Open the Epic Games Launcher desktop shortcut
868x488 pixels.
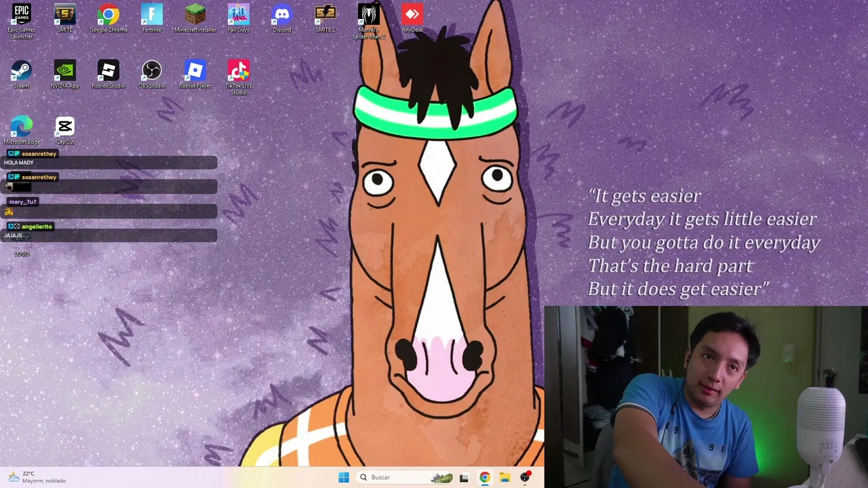click(x=22, y=22)
